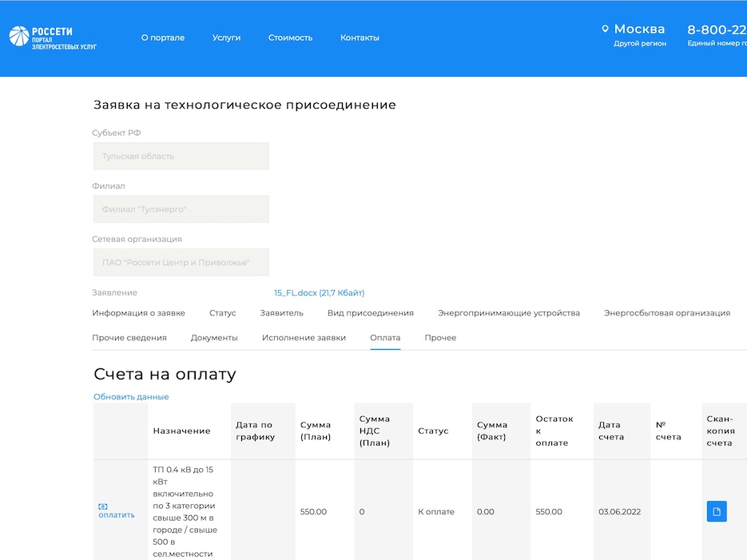
Task: Switch to Энергосбытовая организация tab
Action: point(667,313)
